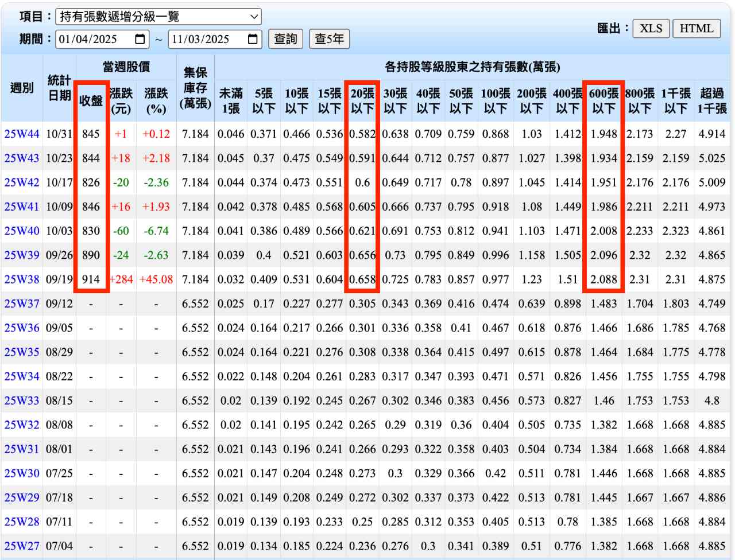Expand the 項目 category dropdown
The image size is (735, 560).
[158, 17]
